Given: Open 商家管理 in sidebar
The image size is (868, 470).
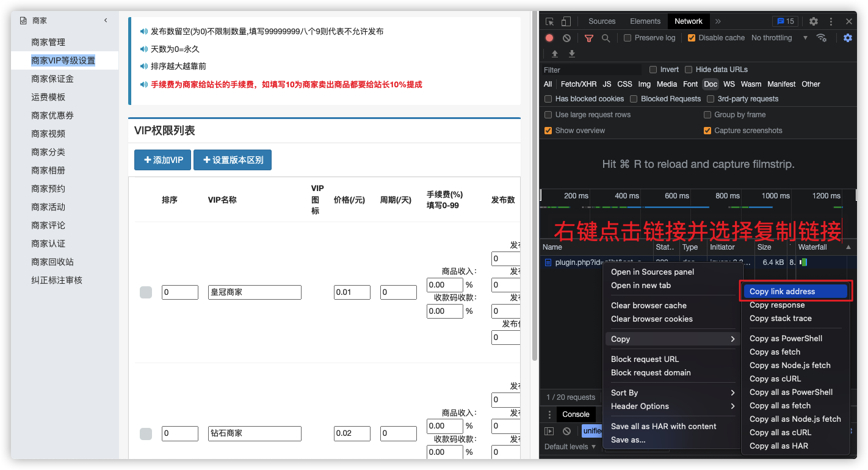Looking at the screenshot, I should [48, 42].
